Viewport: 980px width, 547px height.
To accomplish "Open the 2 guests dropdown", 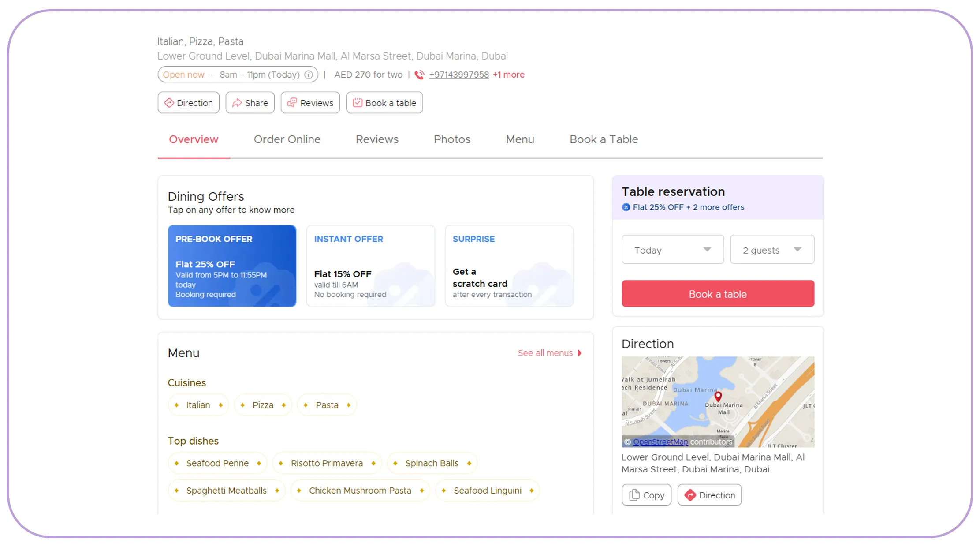I will [x=772, y=250].
